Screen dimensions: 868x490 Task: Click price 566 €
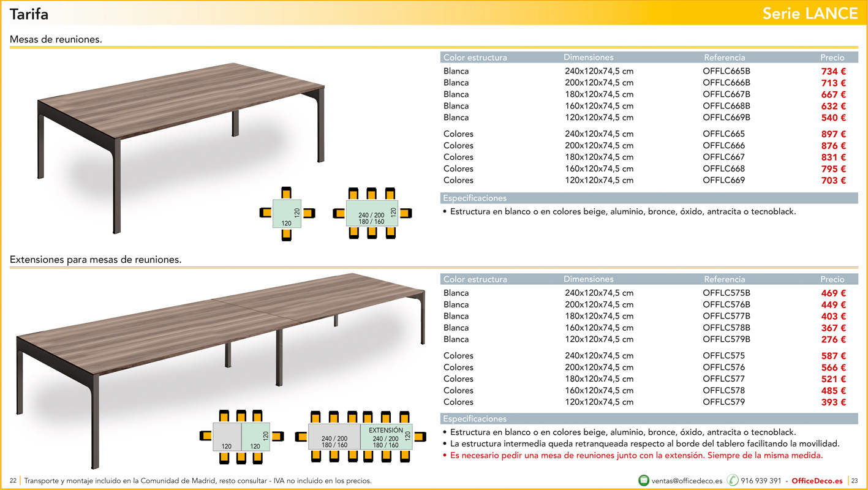(x=834, y=367)
